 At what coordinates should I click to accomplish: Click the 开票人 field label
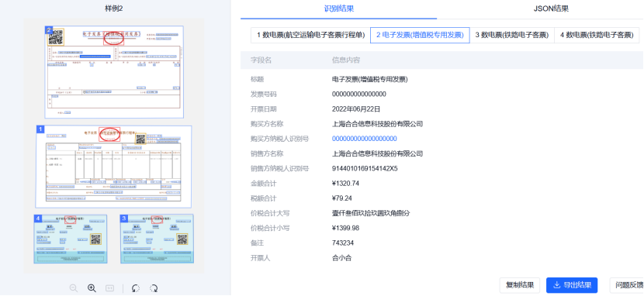261,258
